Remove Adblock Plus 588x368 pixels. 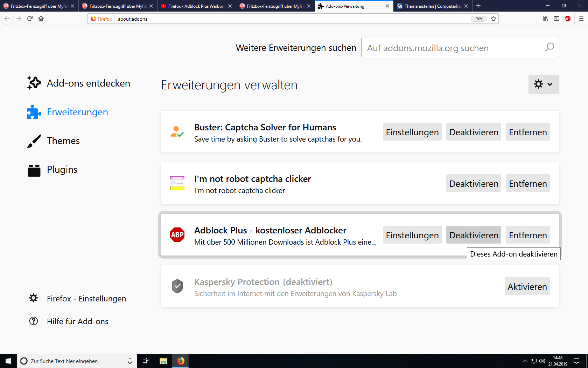click(x=528, y=235)
